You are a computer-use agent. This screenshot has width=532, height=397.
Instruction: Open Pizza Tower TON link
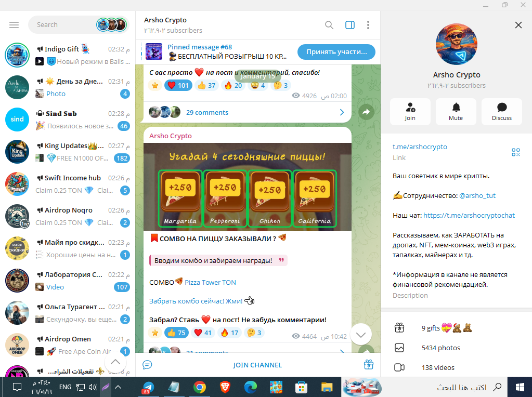210,282
